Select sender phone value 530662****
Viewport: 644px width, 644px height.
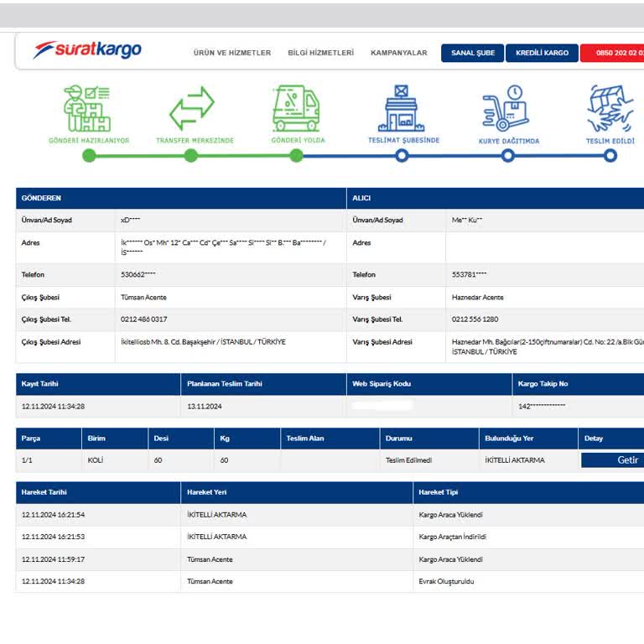click(x=138, y=275)
